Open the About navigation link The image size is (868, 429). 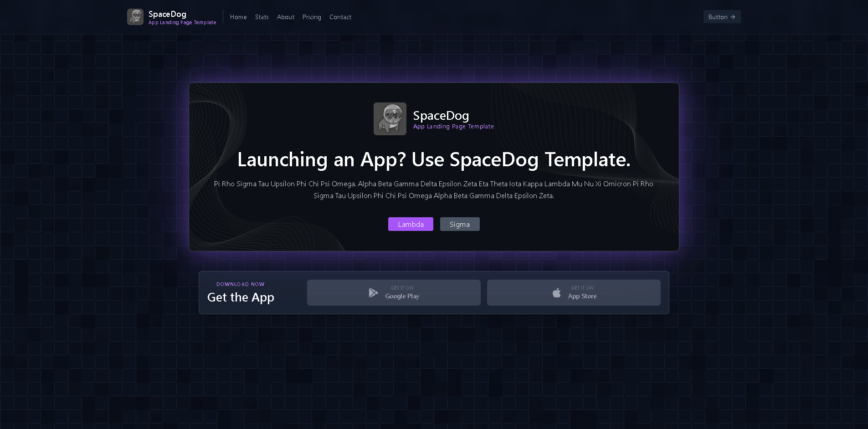click(286, 17)
